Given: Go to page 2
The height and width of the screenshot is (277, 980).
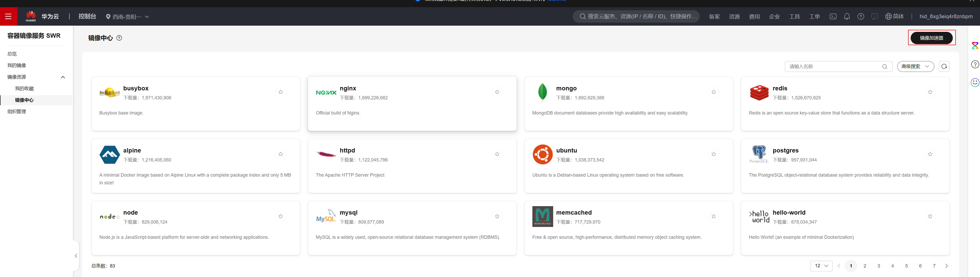Looking at the screenshot, I should (x=865, y=266).
